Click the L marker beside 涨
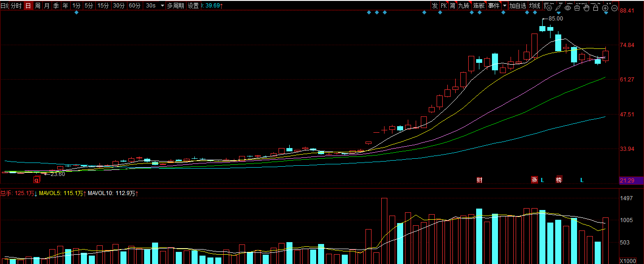 [542, 180]
